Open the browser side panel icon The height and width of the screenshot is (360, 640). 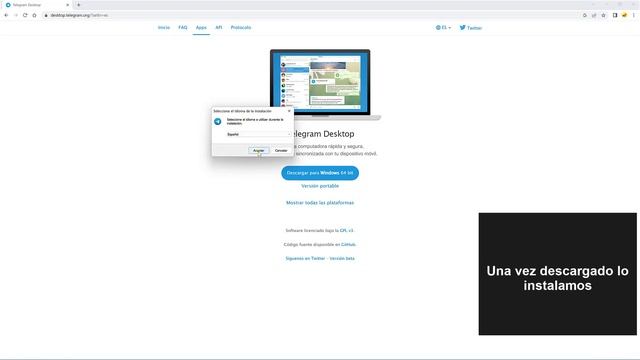[615, 15]
